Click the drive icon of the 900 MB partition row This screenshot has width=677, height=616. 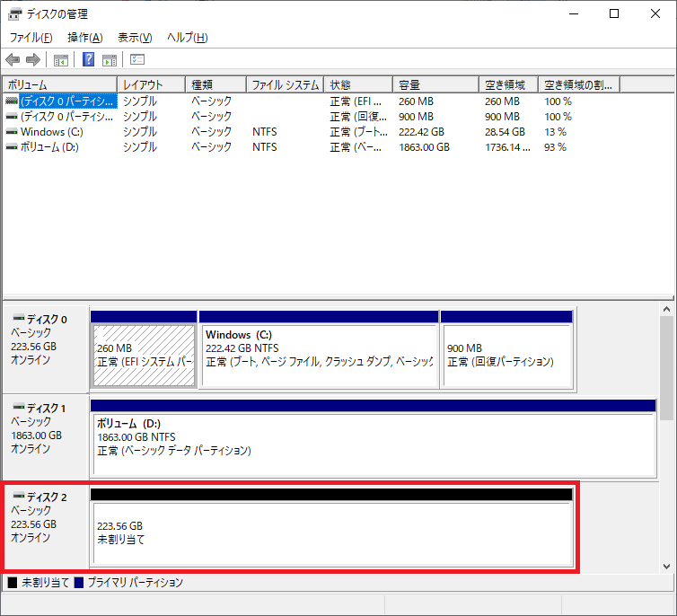[12, 117]
